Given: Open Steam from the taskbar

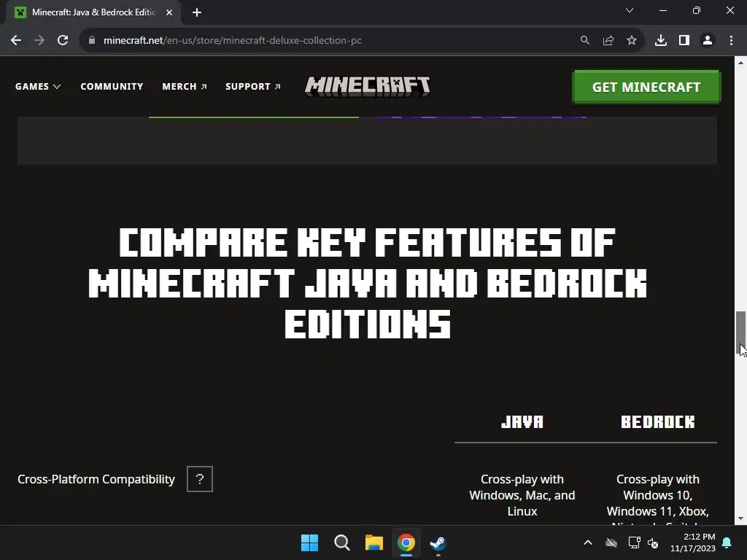Looking at the screenshot, I should 438,542.
